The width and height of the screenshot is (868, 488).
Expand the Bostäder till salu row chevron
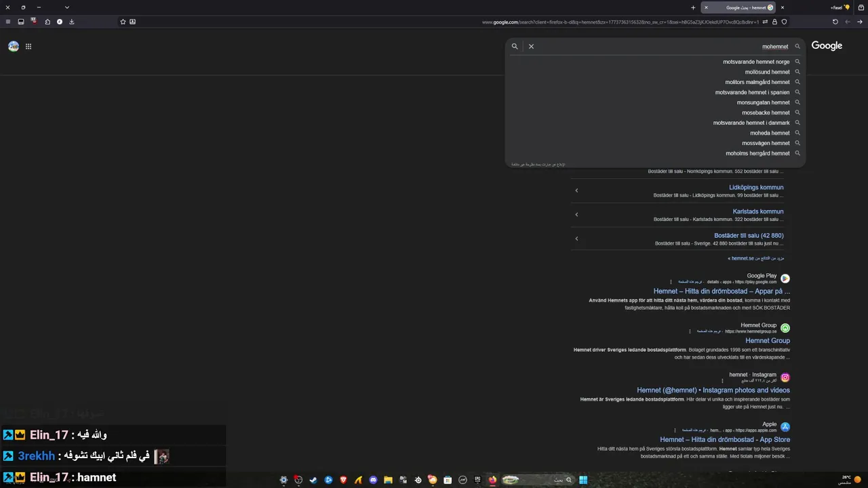576,239
